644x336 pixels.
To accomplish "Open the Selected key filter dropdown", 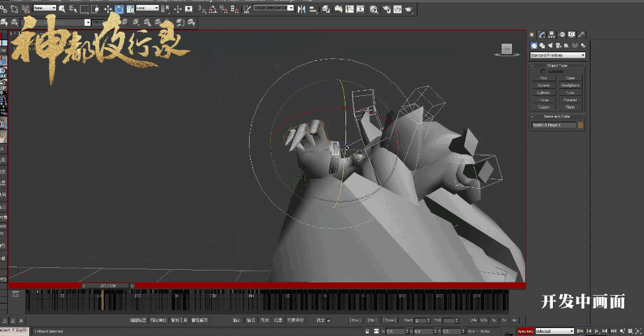I will coord(554,331).
